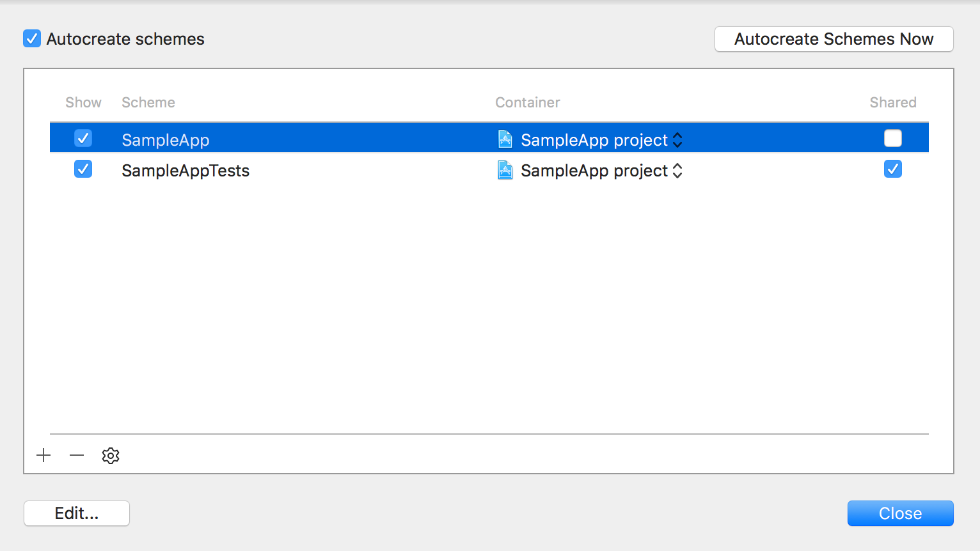Click the SampleAppTests row project file icon
980x551 pixels.
tap(505, 170)
